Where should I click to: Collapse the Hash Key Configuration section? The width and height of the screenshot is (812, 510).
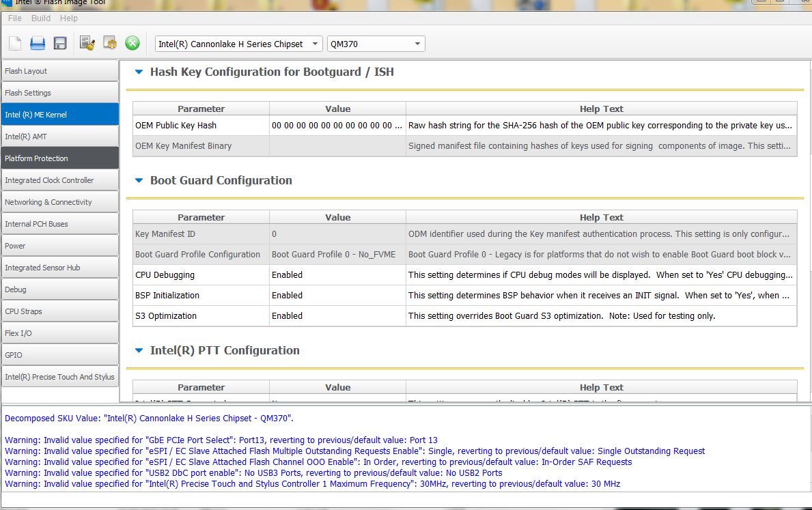coord(139,72)
